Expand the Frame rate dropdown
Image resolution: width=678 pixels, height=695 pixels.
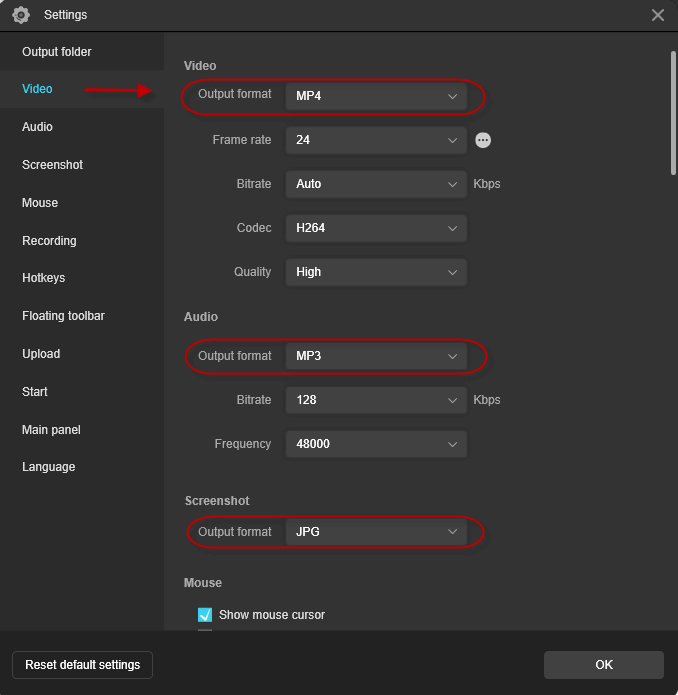(x=376, y=141)
